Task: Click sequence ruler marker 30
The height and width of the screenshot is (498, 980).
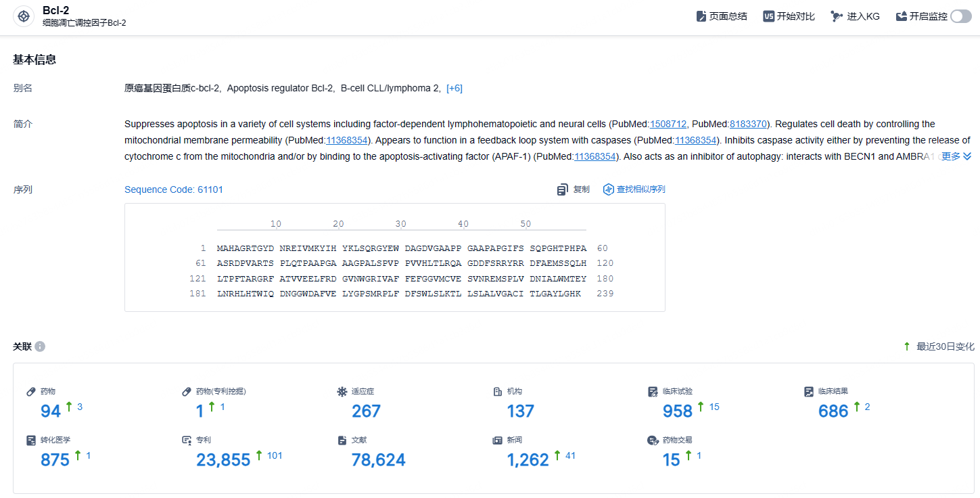Action: [x=401, y=224]
